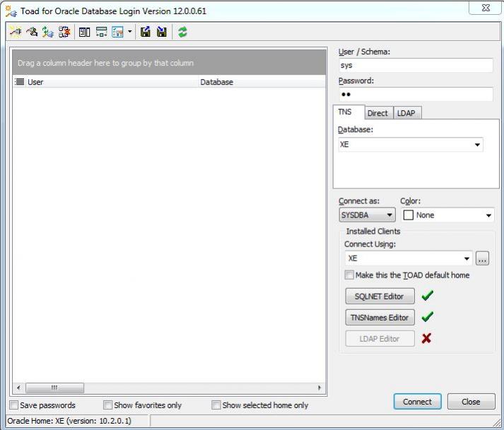The height and width of the screenshot is (430, 504).
Task: Switch to the LDAP tab
Action: pyautogui.click(x=406, y=113)
